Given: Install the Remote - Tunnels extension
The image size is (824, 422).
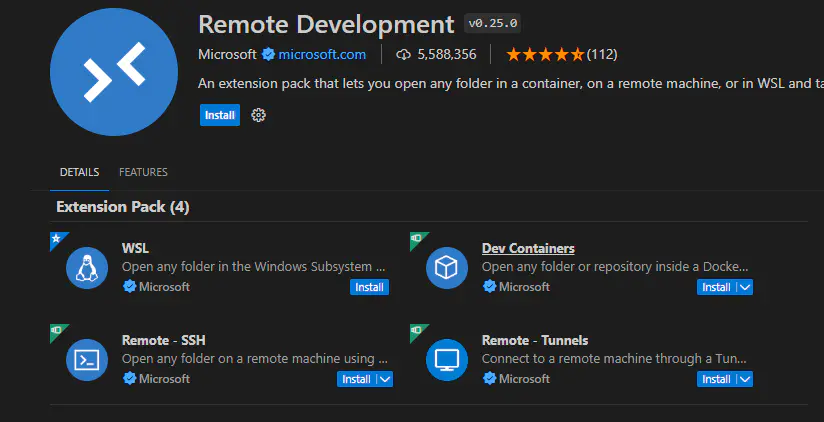Looking at the screenshot, I should [x=716, y=379].
